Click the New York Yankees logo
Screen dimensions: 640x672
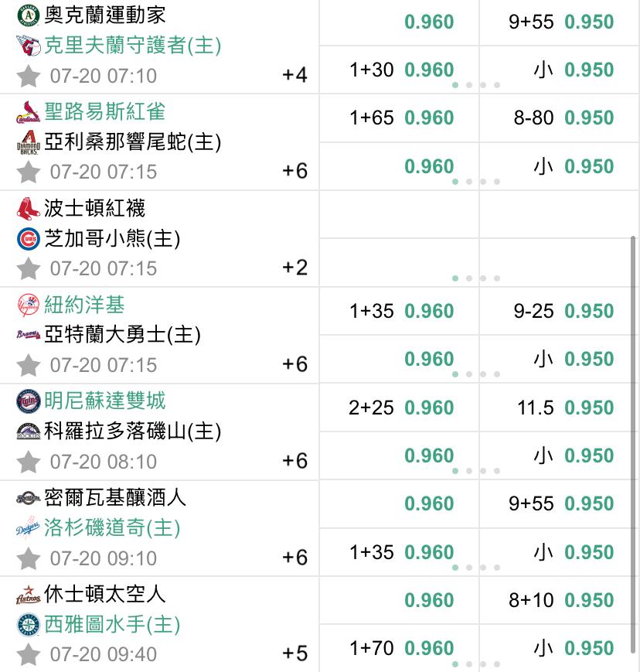tap(28, 305)
